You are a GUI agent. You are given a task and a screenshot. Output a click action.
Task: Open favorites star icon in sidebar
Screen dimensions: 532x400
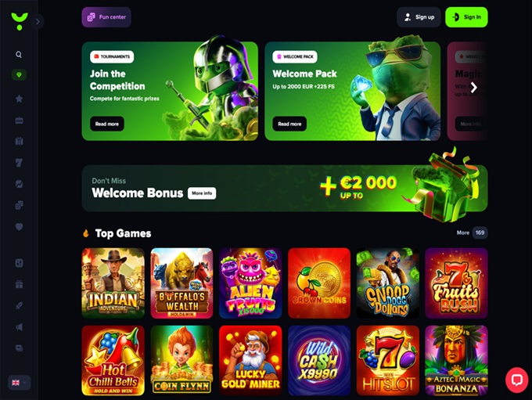[19, 99]
